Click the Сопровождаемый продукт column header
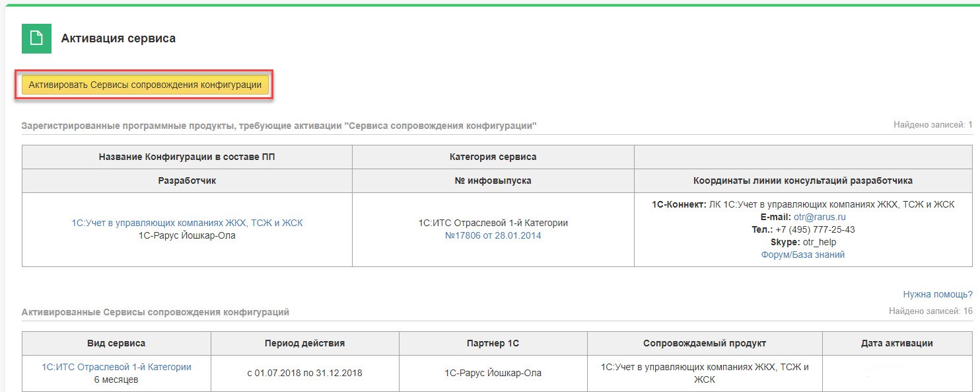Image resolution: width=980 pixels, height=392 pixels. pyautogui.click(x=705, y=343)
